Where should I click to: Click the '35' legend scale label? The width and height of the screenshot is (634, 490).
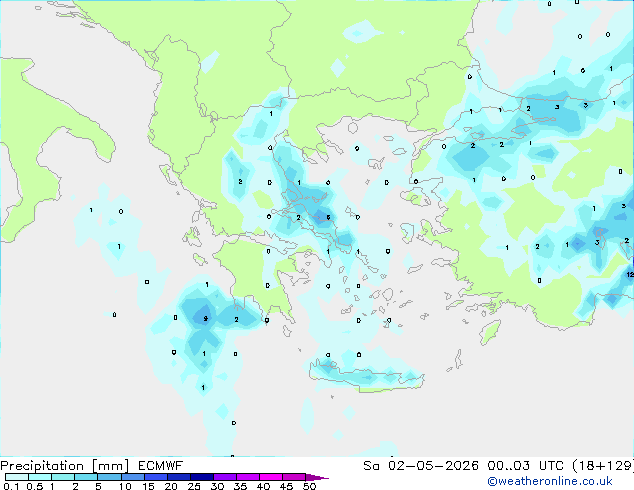[241, 486]
